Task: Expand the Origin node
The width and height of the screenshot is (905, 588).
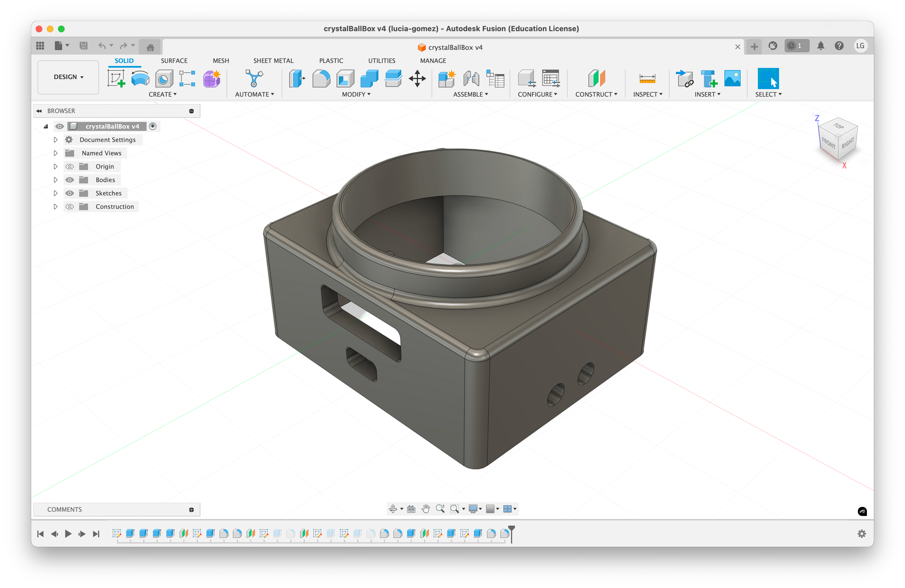Action: coord(55,167)
